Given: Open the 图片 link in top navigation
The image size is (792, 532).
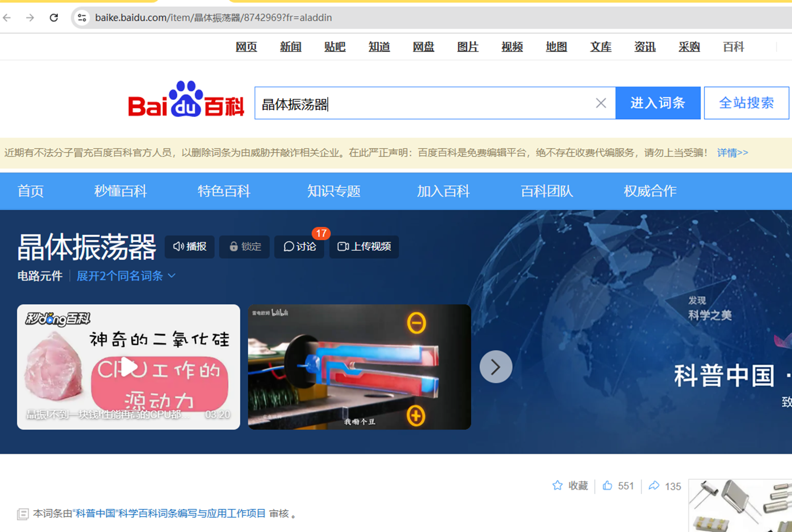Looking at the screenshot, I should point(468,47).
